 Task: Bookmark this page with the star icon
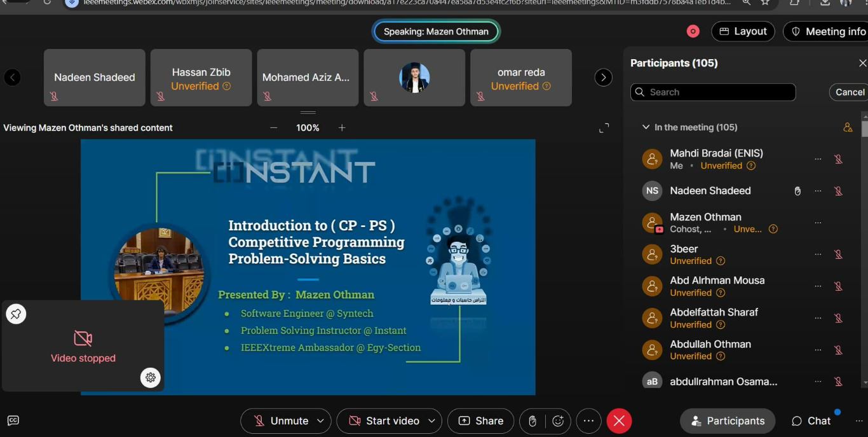(x=765, y=3)
